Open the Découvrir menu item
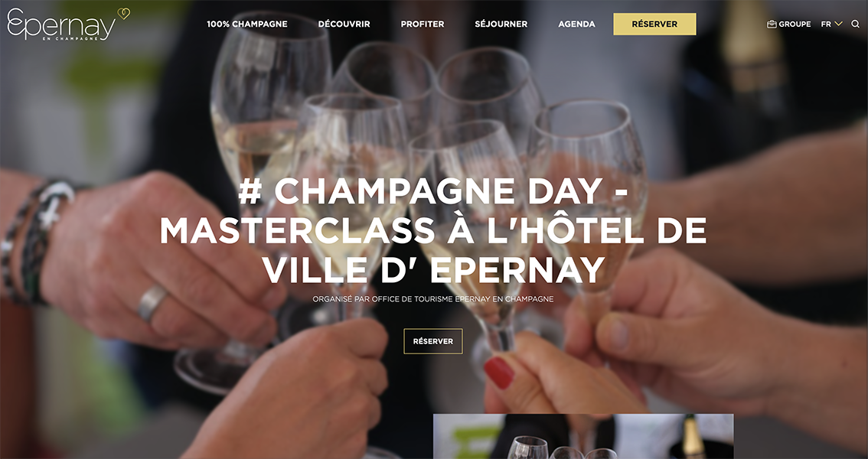 (344, 24)
